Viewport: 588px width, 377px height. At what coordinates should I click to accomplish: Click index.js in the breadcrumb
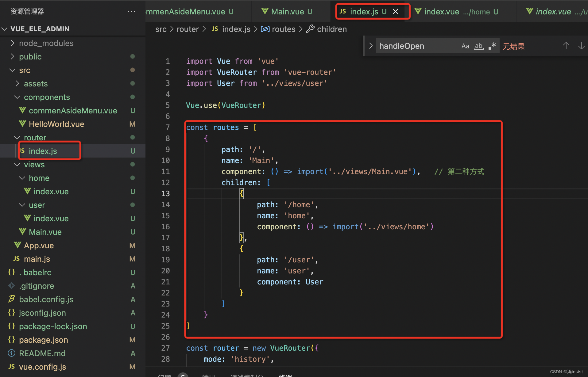coord(236,29)
